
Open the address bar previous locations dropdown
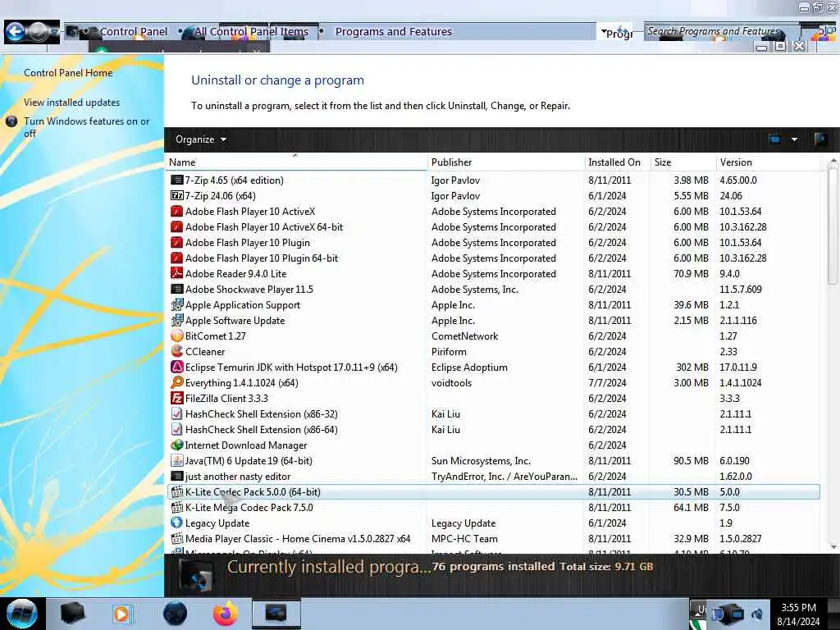[605, 32]
